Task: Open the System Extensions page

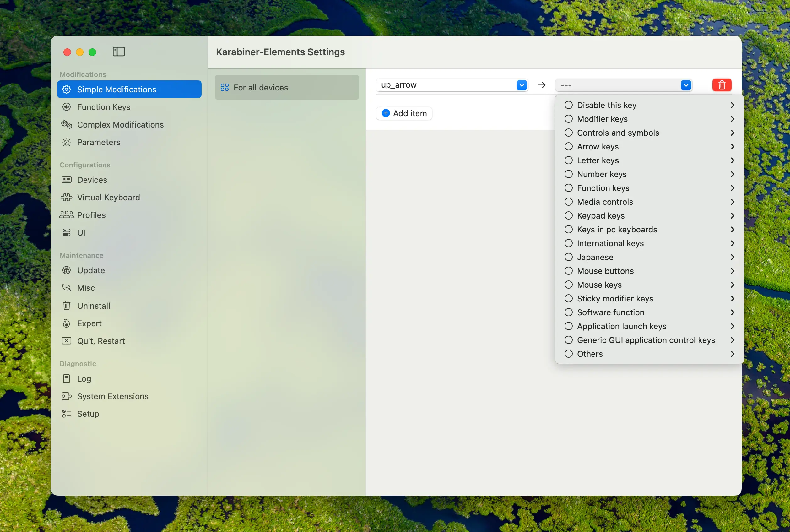Action: coord(129,396)
